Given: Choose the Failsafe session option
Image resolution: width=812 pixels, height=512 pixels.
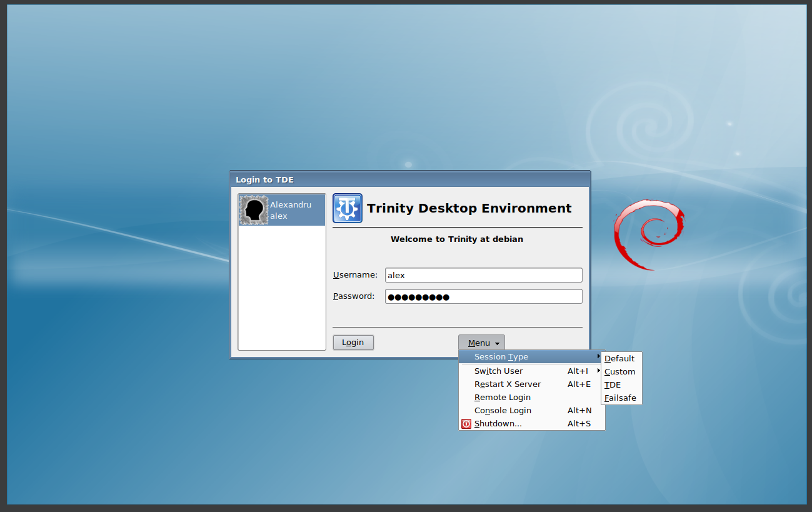Looking at the screenshot, I should 620,398.
